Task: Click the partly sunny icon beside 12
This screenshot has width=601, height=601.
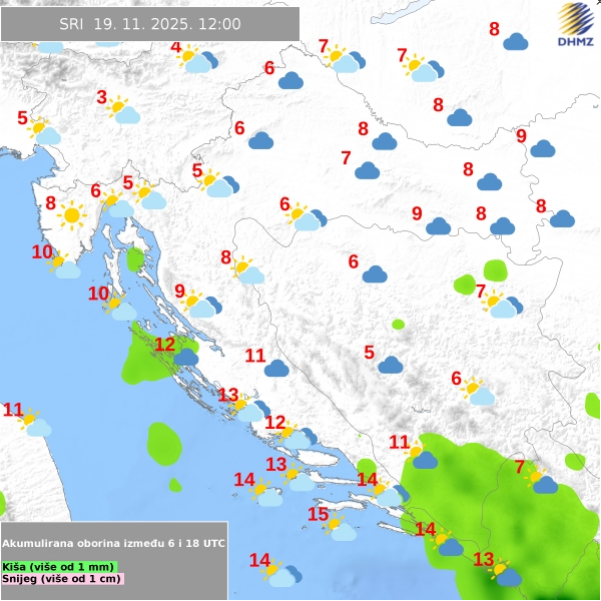Action: (x=296, y=435)
